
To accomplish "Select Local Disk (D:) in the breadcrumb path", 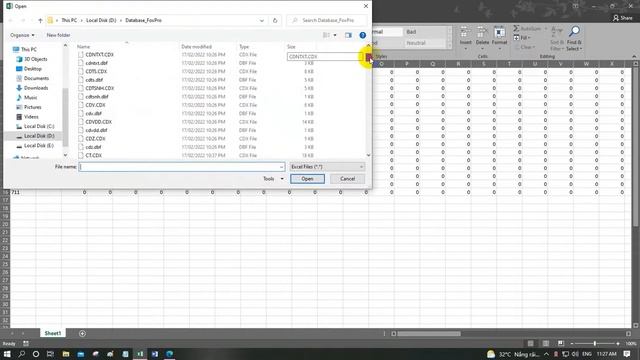I will point(101,20).
